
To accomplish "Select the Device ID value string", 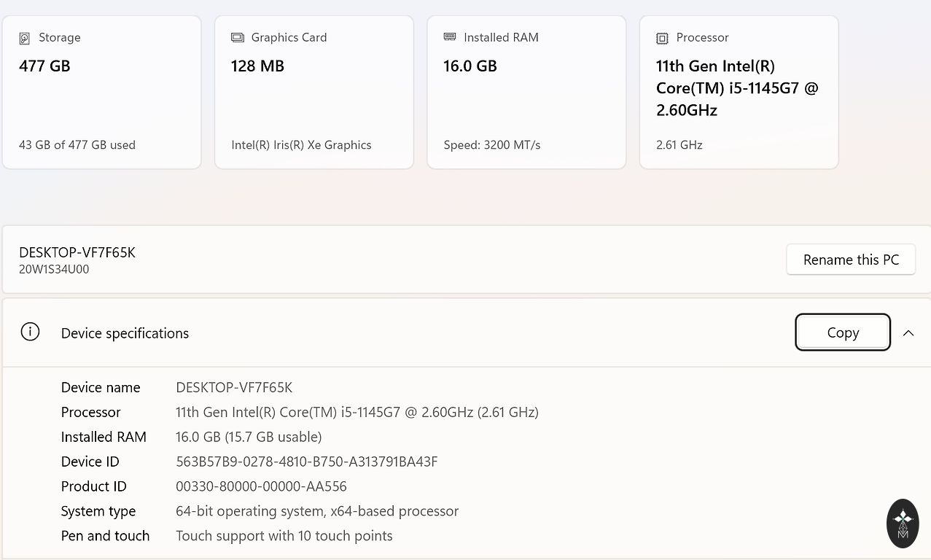I will (x=306, y=462).
